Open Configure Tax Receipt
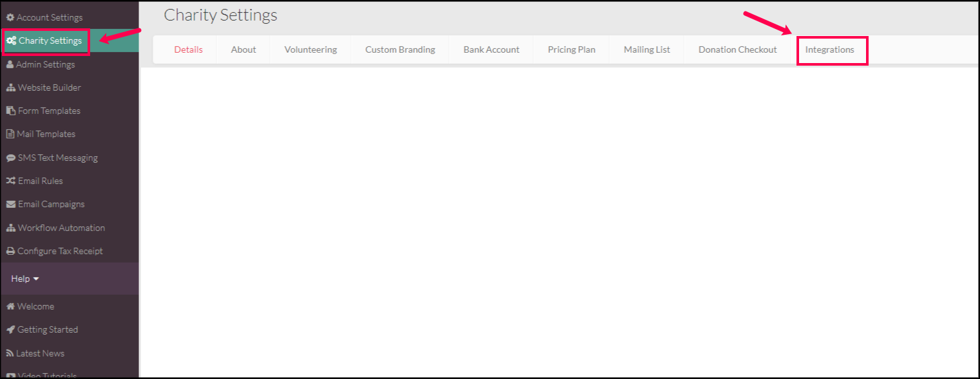This screenshot has height=379, width=980. 60,251
